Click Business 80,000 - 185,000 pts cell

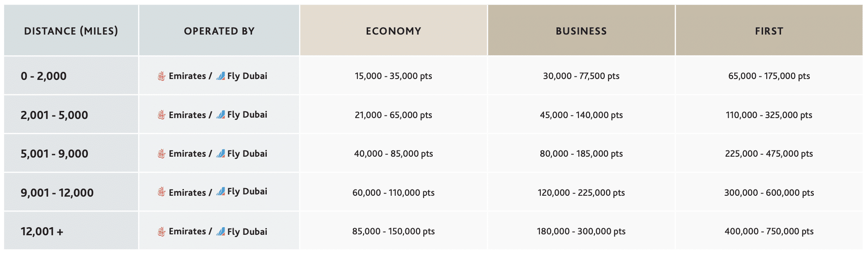(x=581, y=154)
